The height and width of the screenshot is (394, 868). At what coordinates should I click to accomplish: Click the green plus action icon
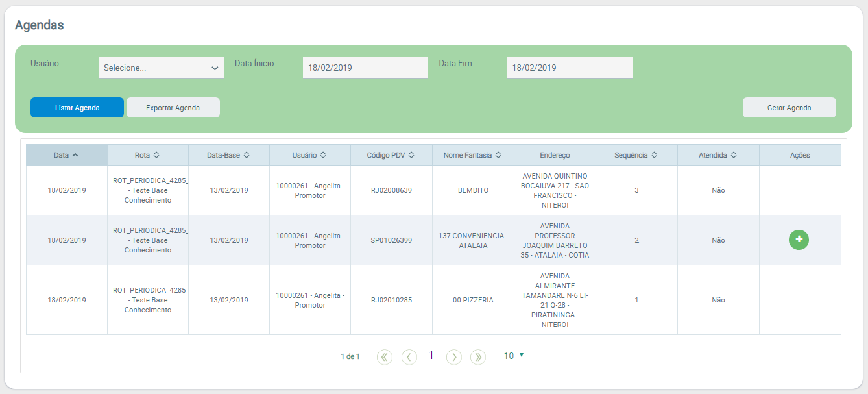click(x=799, y=240)
